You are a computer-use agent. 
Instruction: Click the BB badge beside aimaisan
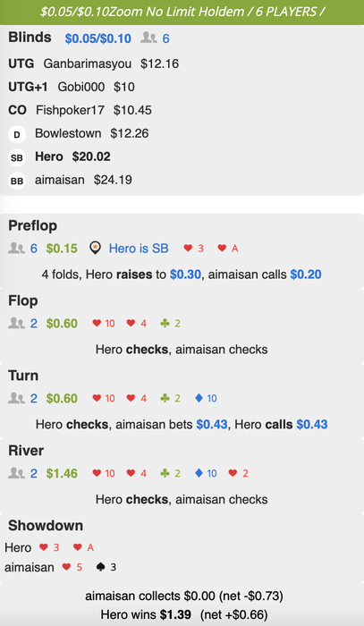coord(17,181)
